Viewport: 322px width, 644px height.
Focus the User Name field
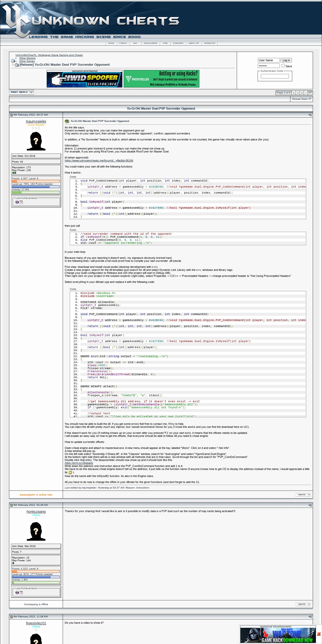(x=269, y=60)
